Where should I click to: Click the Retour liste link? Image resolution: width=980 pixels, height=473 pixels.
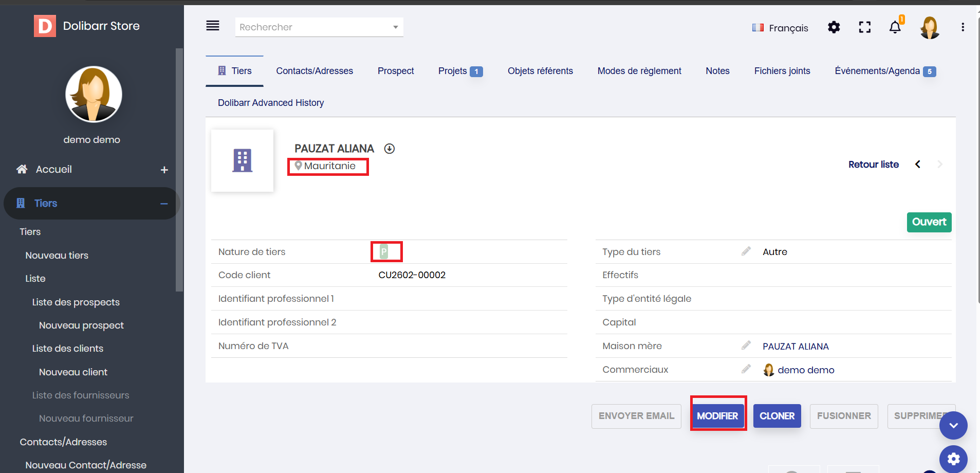[873, 165]
